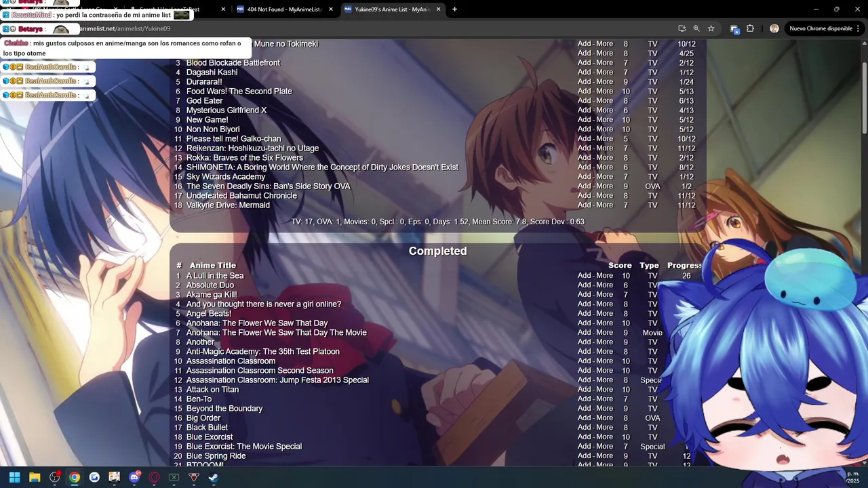Viewport: 868px width, 488px height.
Task: Open Rokka: Braves of the Six Flowers
Action: coord(245,158)
